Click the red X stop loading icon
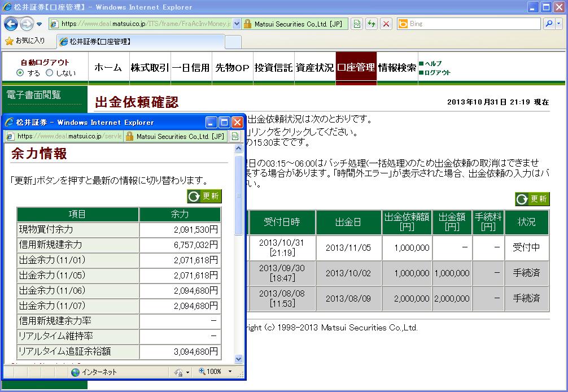The image size is (568, 392). 386,24
